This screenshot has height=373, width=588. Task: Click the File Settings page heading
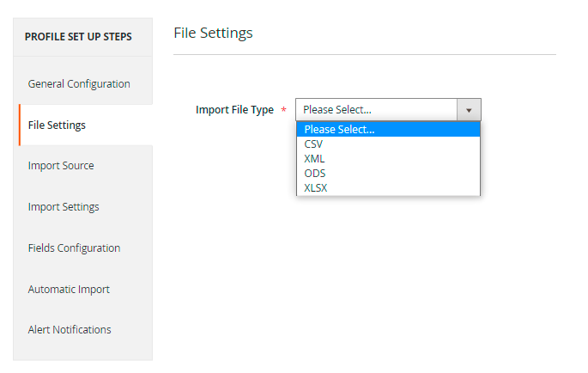(x=213, y=34)
